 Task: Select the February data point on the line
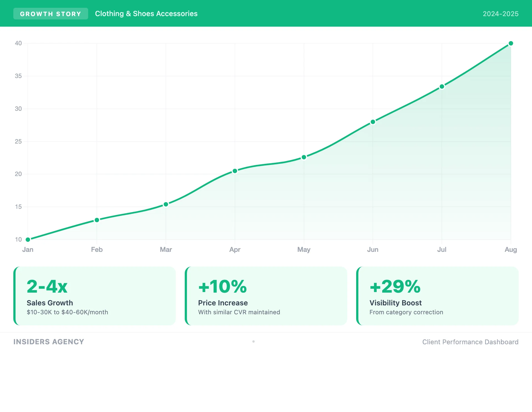97,220
